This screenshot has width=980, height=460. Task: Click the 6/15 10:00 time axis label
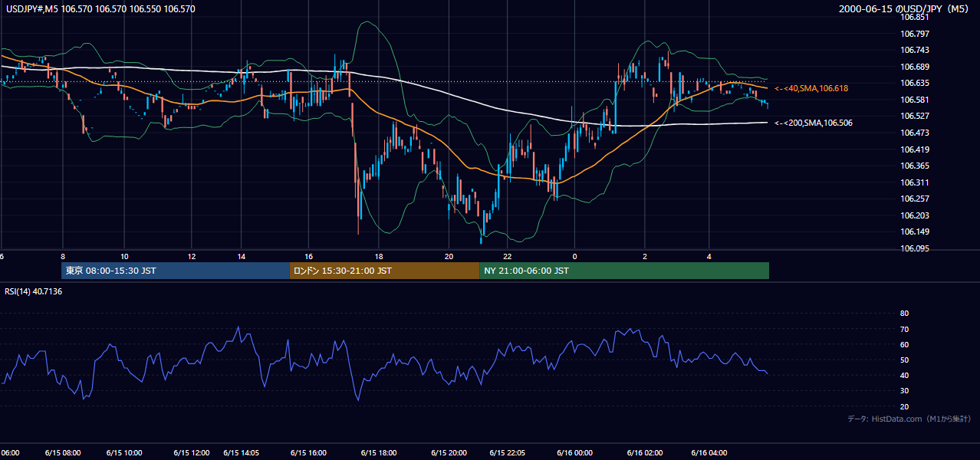(x=124, y=452)
